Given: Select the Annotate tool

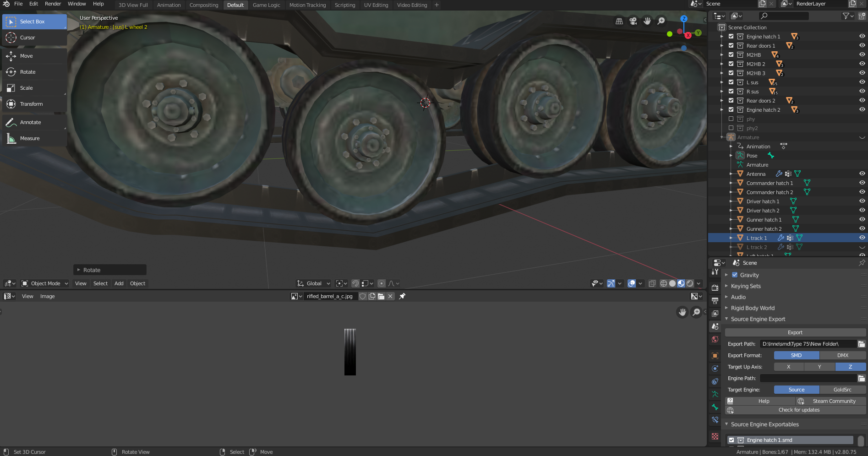Looking at the screenshot, I should pos(30,122).
